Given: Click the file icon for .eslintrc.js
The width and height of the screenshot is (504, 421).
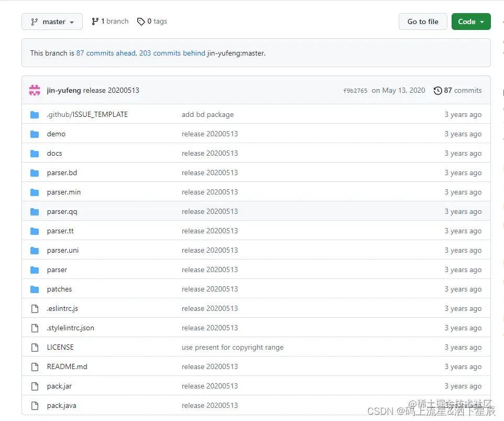Looking at the screenshot, I should tap(35, 309).
